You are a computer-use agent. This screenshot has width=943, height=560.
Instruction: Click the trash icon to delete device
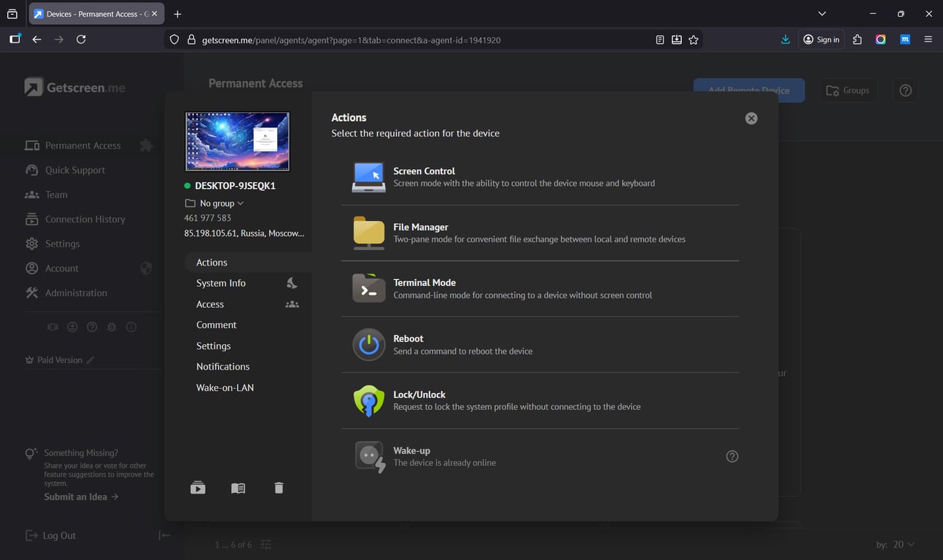click(x=279, y=488)
